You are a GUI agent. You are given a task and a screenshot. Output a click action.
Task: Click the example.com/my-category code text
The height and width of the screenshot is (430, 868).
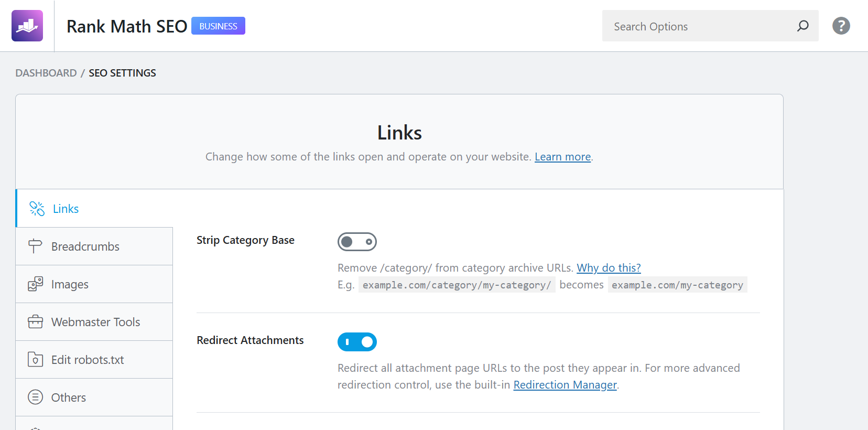pyautogui.click(x=677, y=285)
